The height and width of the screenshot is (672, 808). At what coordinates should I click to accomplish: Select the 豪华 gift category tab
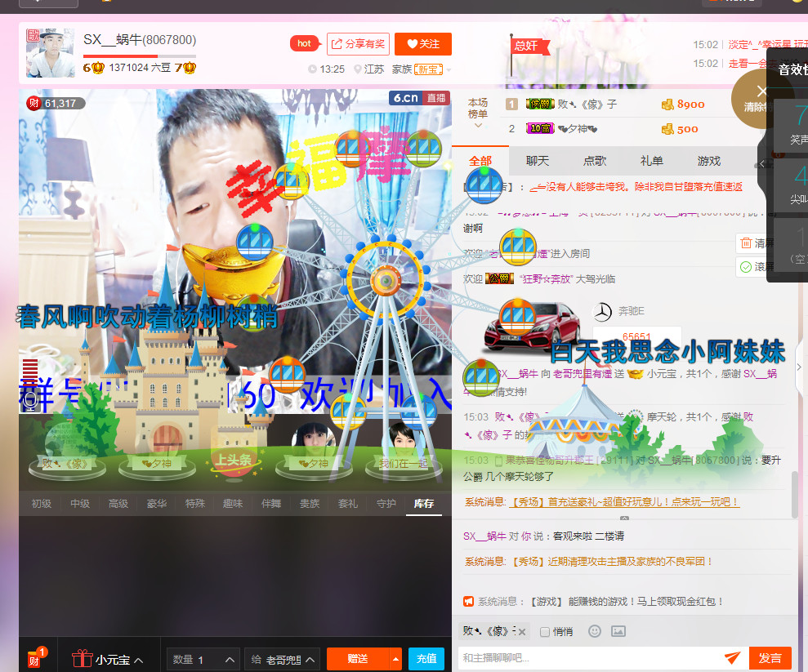pyautogui.click(x=156, y=504)
